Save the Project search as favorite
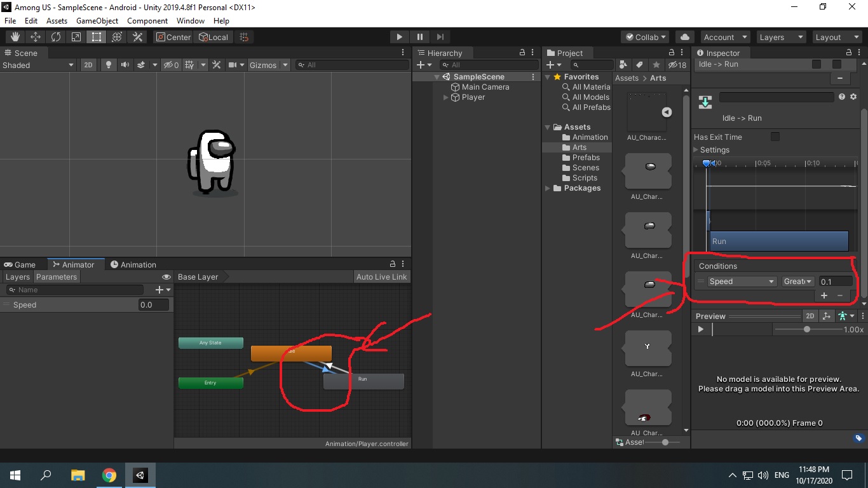Image resolution: width=868 pixels, height=488 pixels. [x=656, y=65]
